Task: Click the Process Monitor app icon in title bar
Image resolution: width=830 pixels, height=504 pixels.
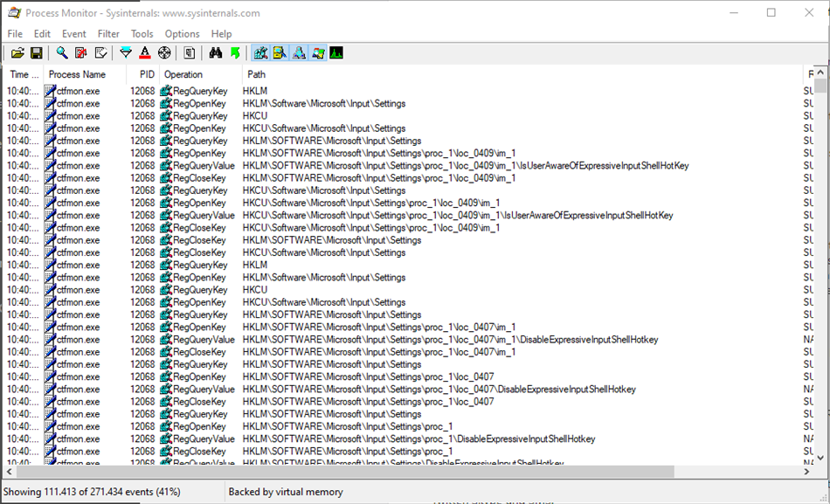Action: click(14, 13)
